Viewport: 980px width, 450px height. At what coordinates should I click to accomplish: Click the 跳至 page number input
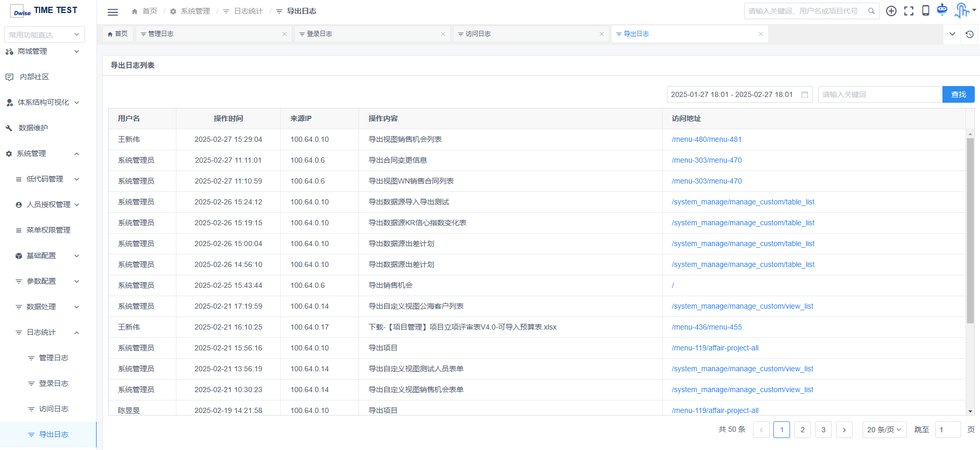[x=948, y=430]
